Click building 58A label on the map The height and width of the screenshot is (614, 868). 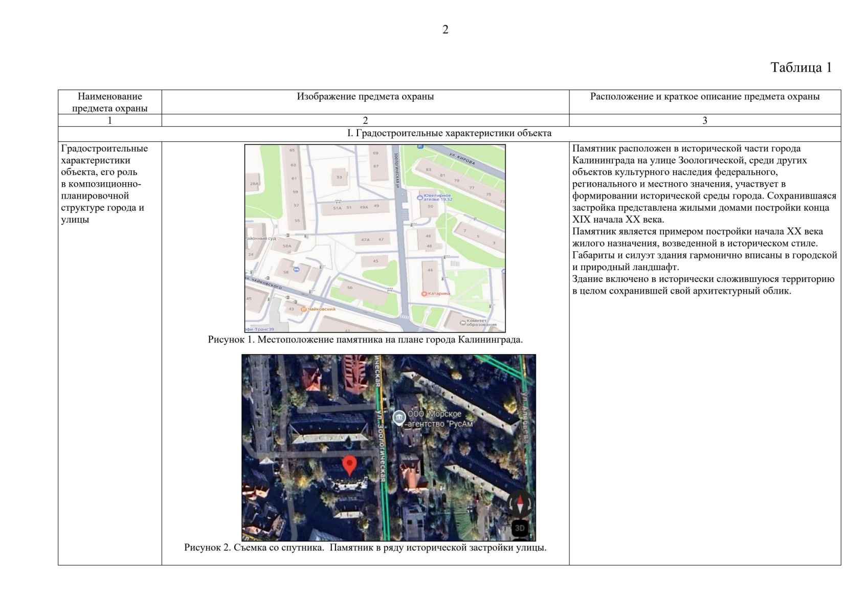pos(287,246)
